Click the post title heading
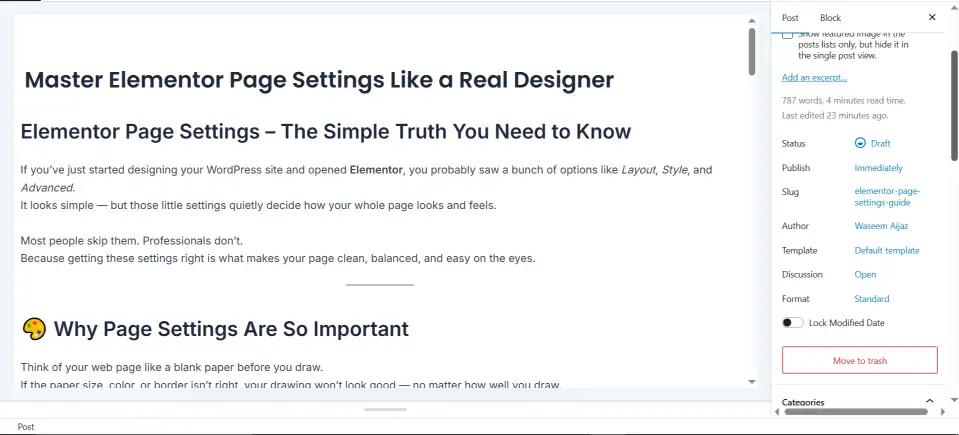 [x=319, y=80]
